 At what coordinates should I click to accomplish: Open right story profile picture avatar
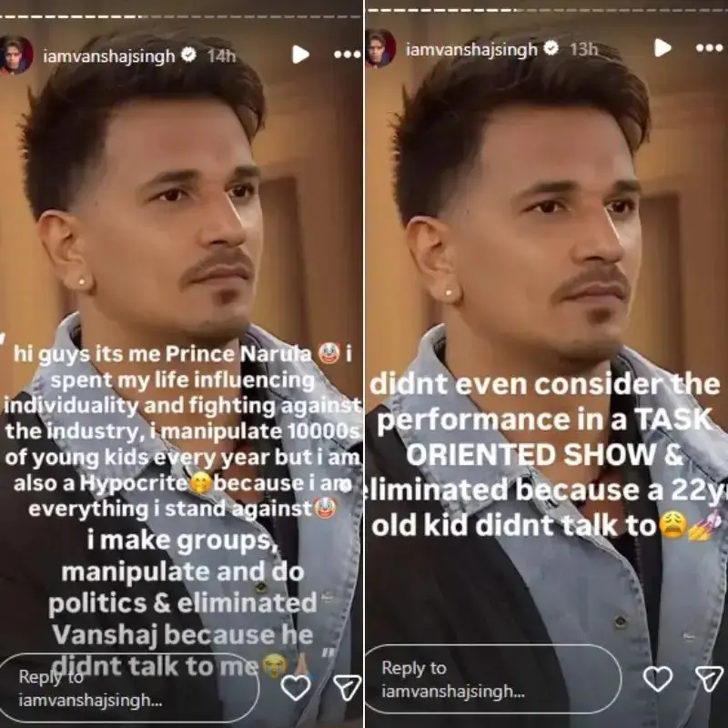380,47
